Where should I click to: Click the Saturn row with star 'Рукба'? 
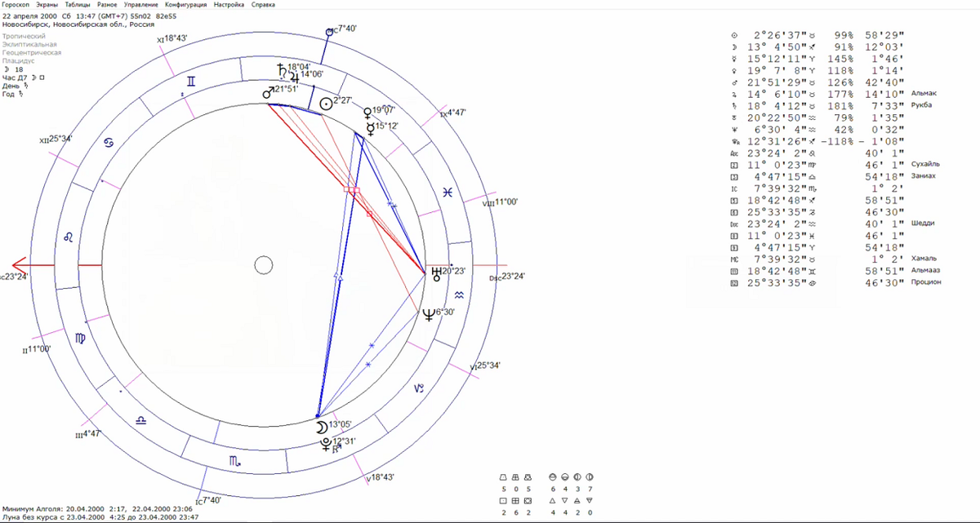(830, 105)
